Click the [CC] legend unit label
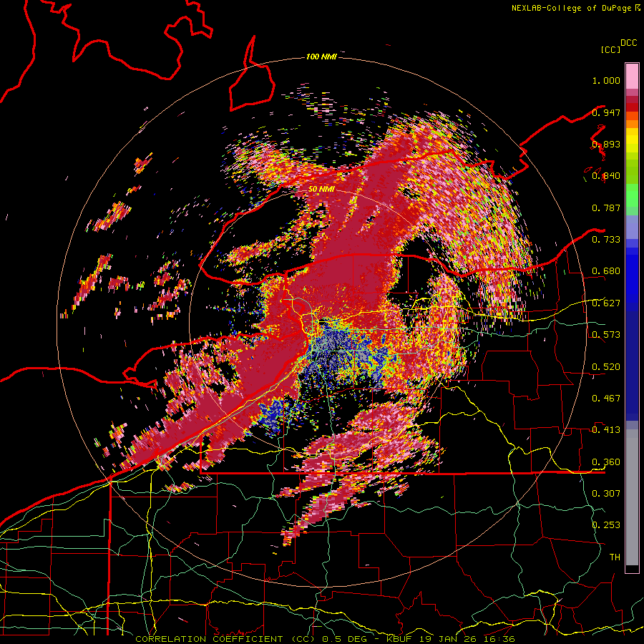The height and width of the screenshot is (644, 644). pos(610,49)
